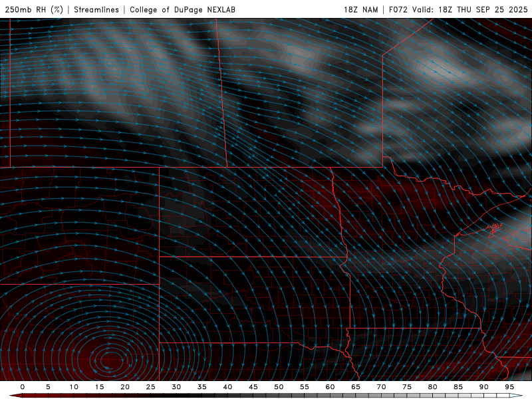
Task: Click the closed circulation center of streamlines
Action: (111, 360)
